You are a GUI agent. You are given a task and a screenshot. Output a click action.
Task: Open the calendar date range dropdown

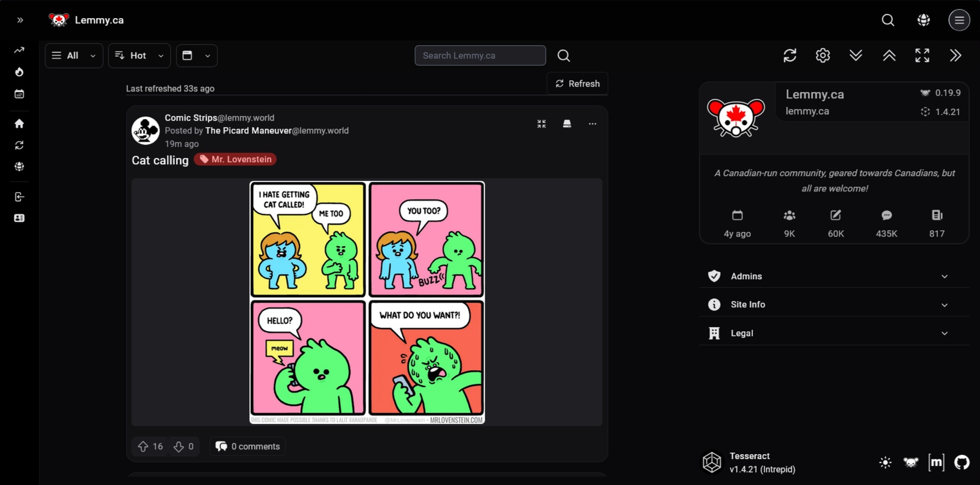click(x=197, y=55)
